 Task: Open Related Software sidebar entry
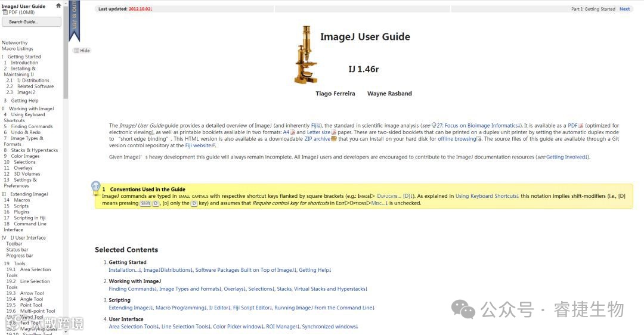pos(35,86)
